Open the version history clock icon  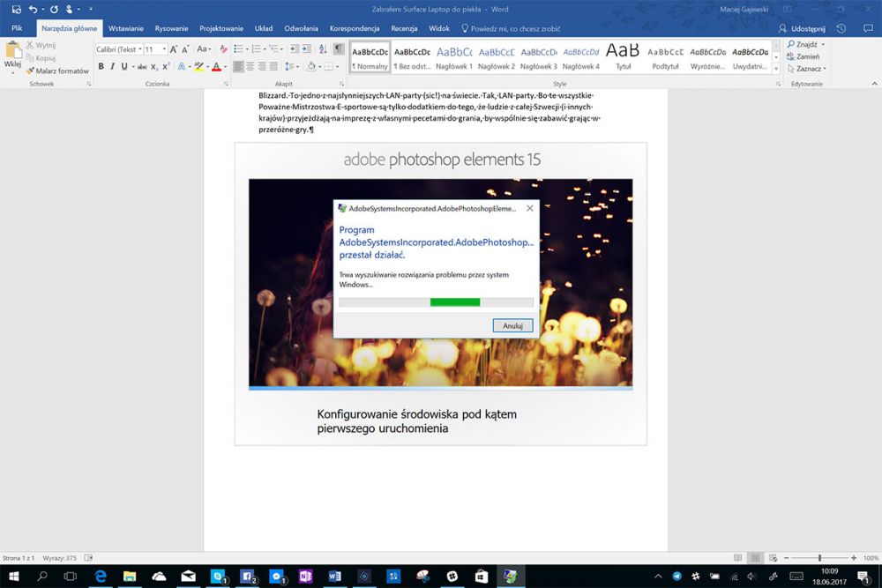coord(841,28)
